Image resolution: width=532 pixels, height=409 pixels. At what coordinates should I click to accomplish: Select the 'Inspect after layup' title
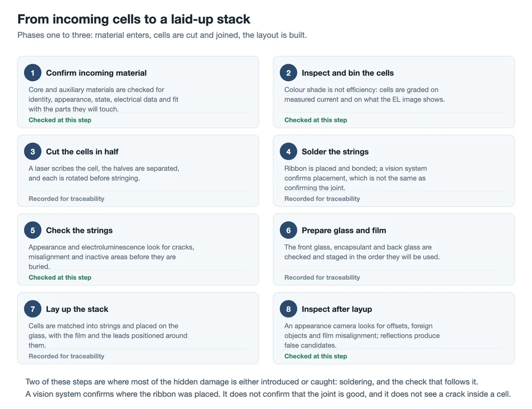point(337,309)
